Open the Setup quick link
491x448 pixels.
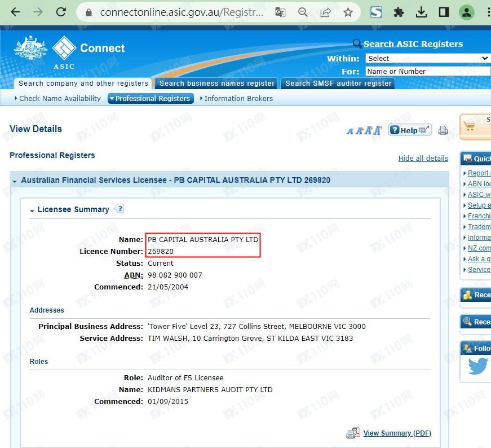(x=479, y=205)
